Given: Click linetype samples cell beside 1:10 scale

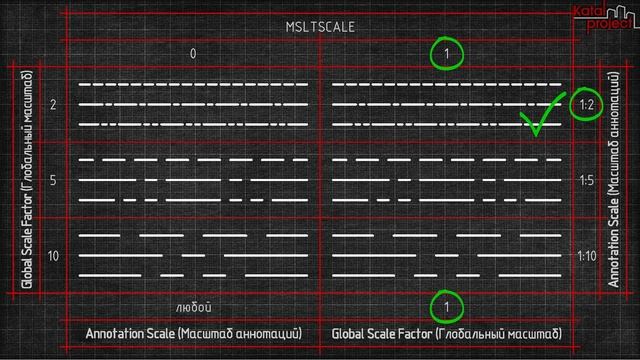Looking at the screenshot, I should pyautogui.click(x=447, y=256).
